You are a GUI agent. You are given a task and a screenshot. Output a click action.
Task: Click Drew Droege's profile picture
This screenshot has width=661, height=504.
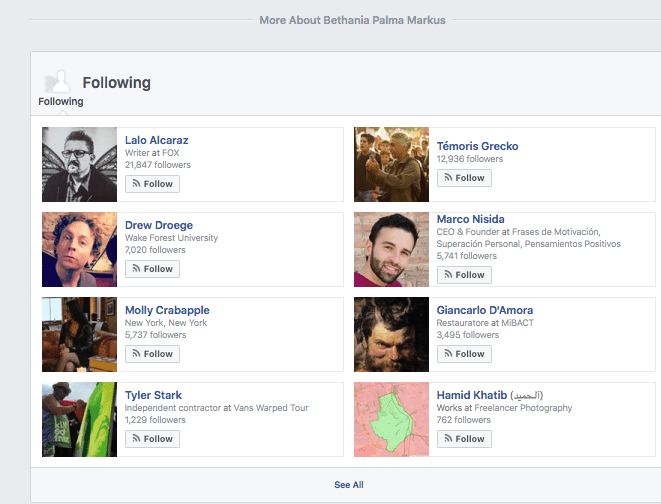[80, 250]
